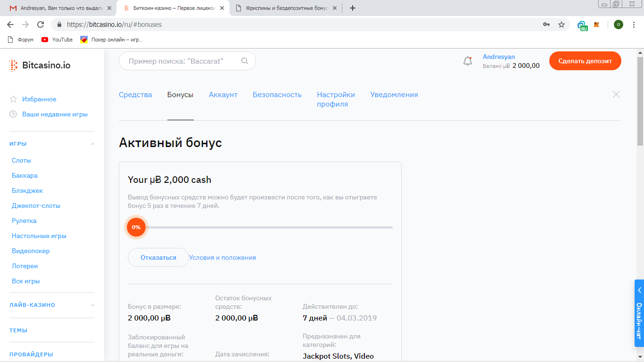Click the recent games clock icon
Image resolution: width=644 pixels, height=362 pixels.
point(13,115)
